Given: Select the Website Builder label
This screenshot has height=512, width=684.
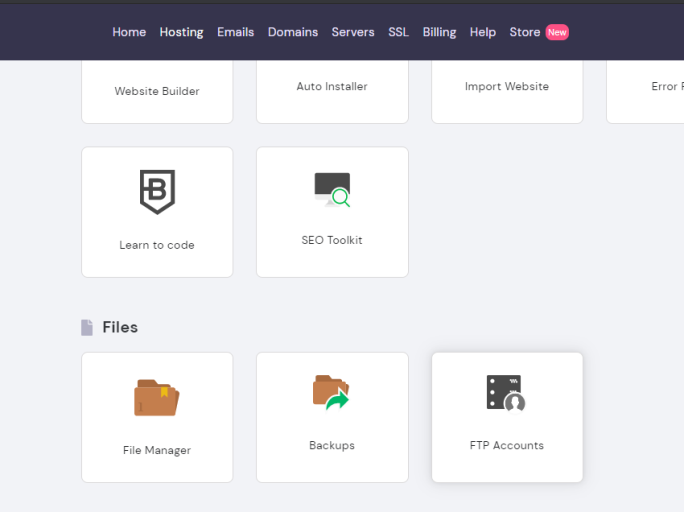Looking at the screenshot, I should click(157, 91).
